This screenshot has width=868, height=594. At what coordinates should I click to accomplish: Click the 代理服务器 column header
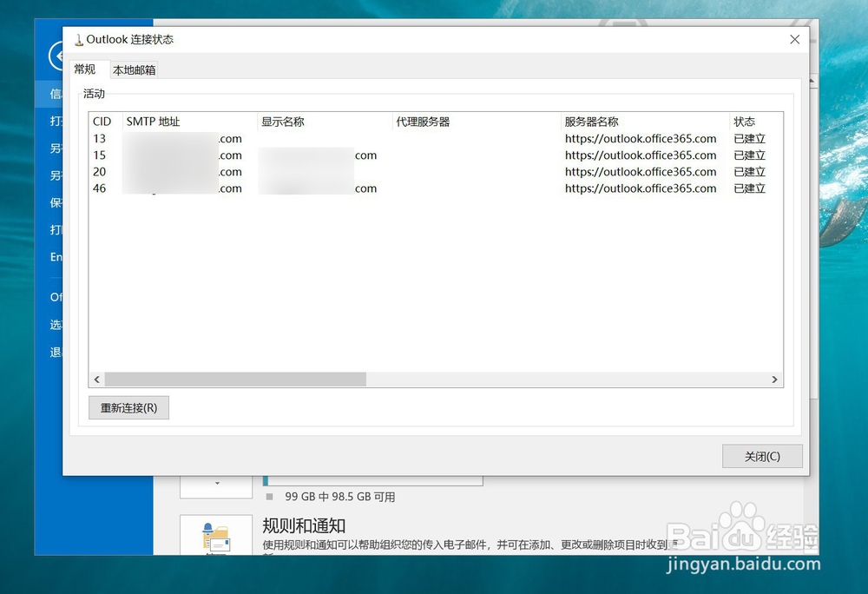476,122
